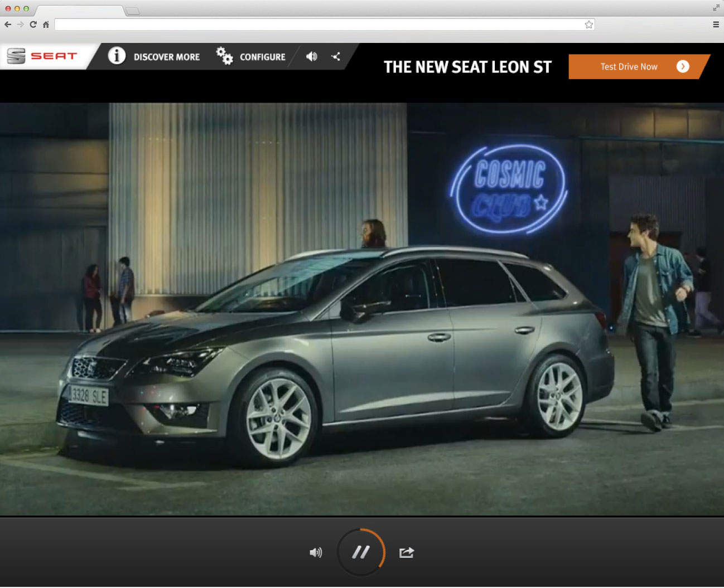
Task: Click browser forward arrow
Action: (21, 25)
